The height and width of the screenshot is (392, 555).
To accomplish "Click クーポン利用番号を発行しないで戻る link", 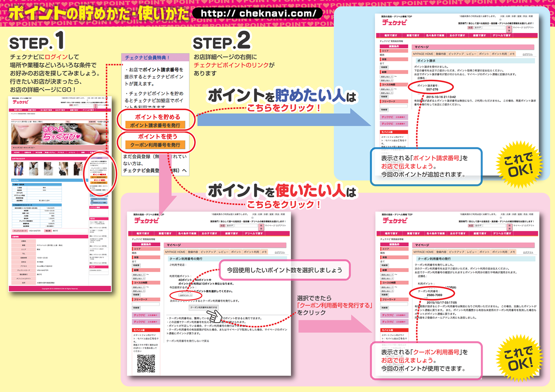I will click(x=188, y=341).
